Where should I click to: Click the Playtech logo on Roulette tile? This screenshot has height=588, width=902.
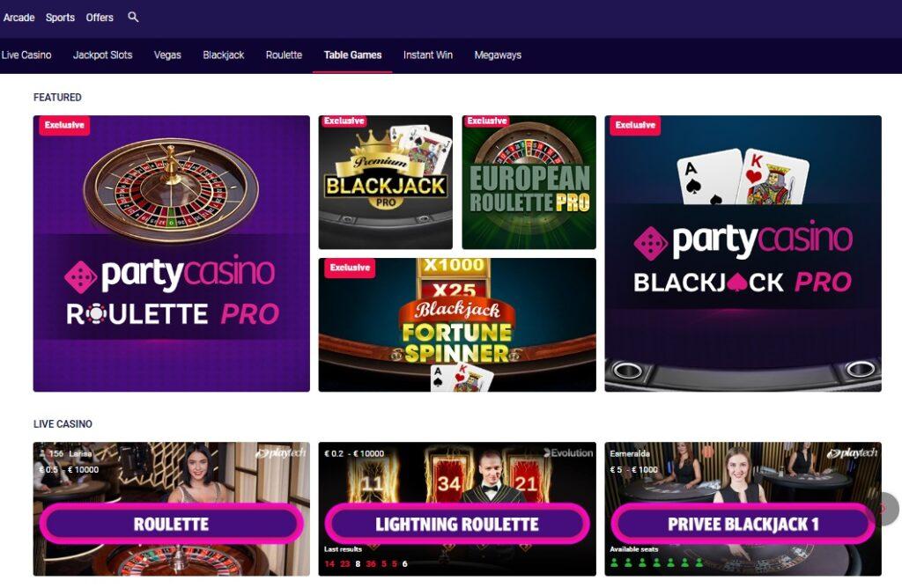[x=281, y=453]
